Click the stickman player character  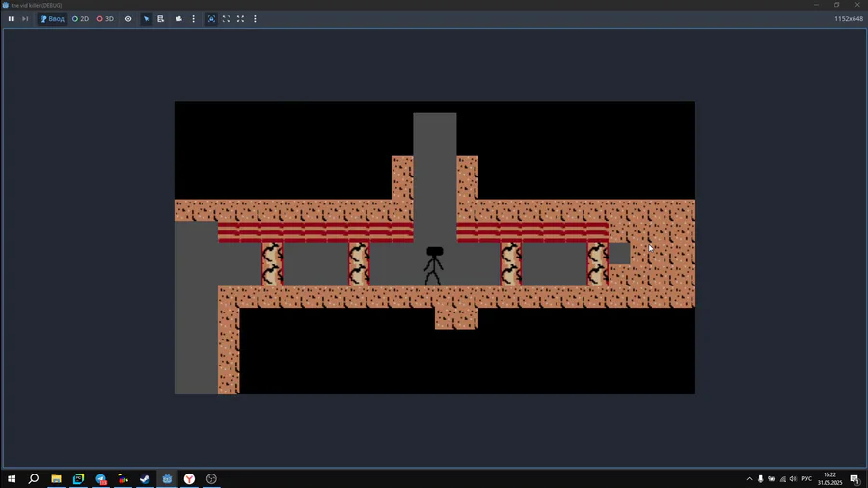pos(433,266)
